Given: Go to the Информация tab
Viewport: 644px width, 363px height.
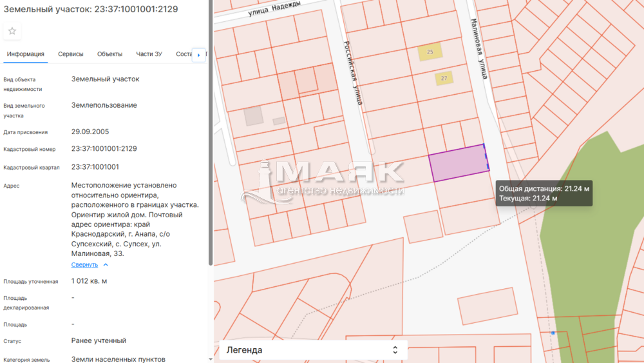Looking at the screenshot, I should (25, 54).
